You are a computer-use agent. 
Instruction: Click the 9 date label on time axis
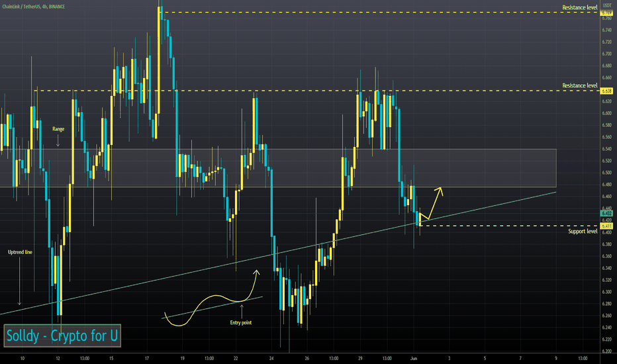(x=556, y=359)
